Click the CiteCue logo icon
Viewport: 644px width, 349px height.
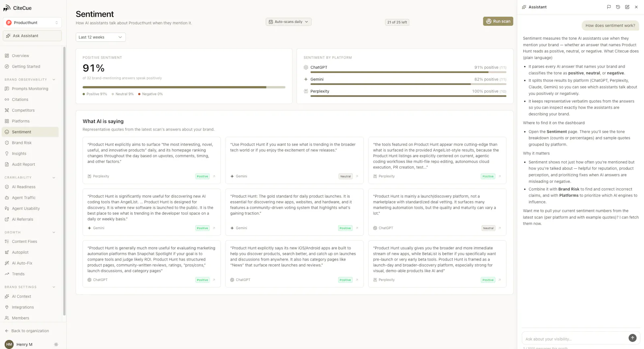pyautogui.click(x=7, y=8)
